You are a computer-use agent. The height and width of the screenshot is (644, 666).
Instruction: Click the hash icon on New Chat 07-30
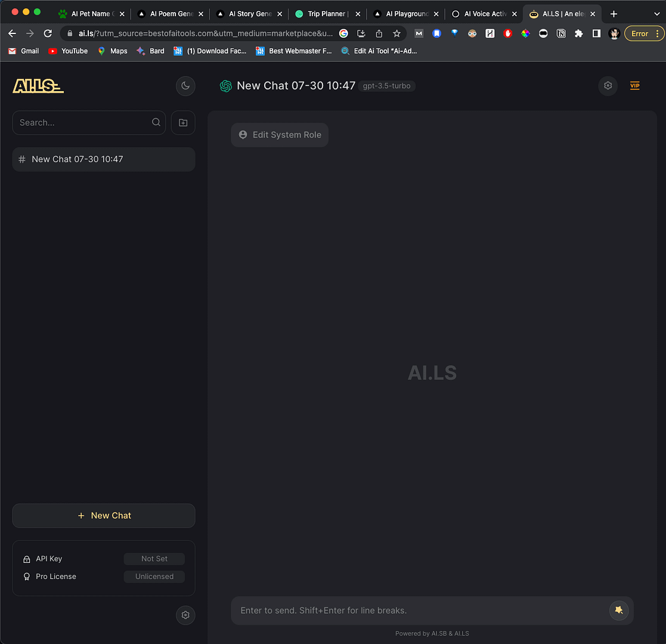pos(22,159)
